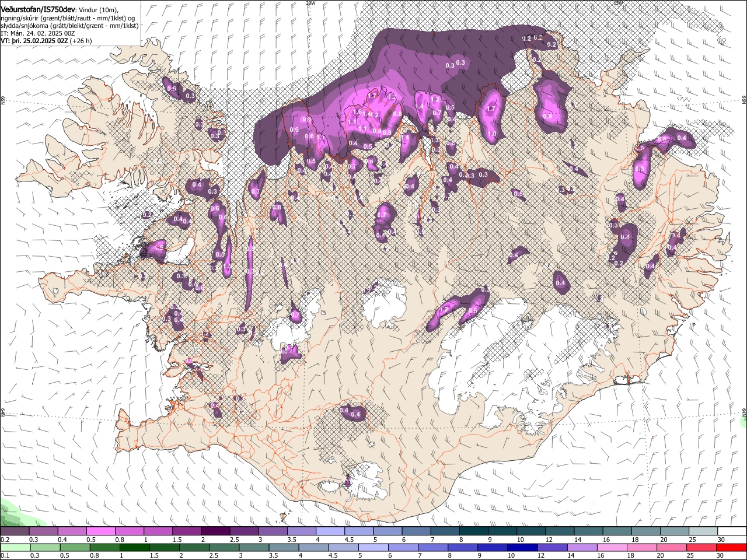
Task: Click the '20W' longitude label
Action: click(x=310, y=3)
